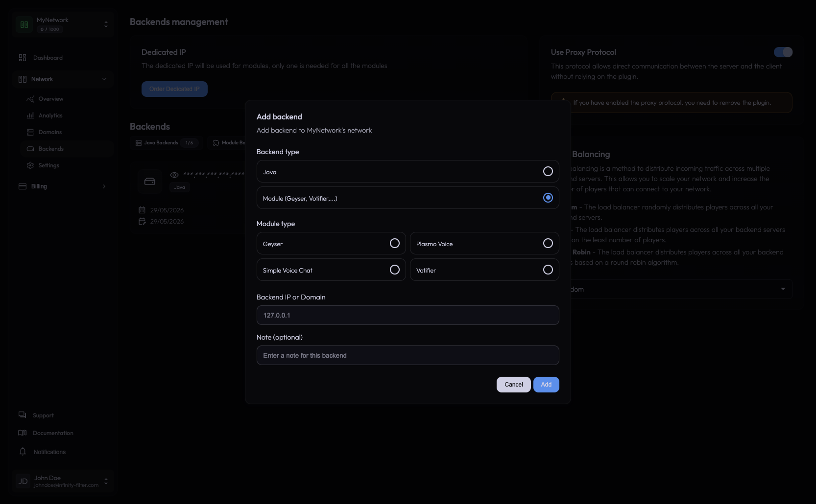
Task: Collapse the Network menu chevron
Action: [x=104, y=79]
